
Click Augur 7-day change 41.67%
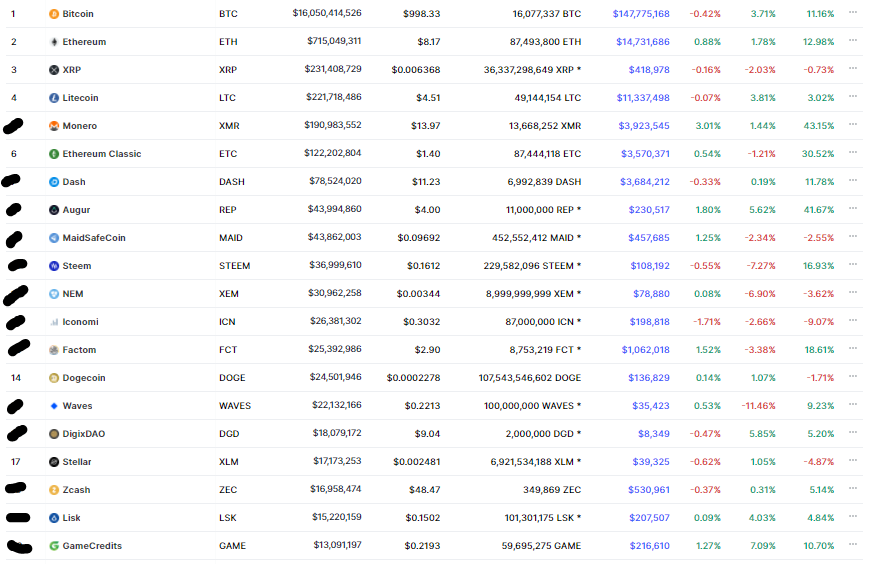point(819,210)
